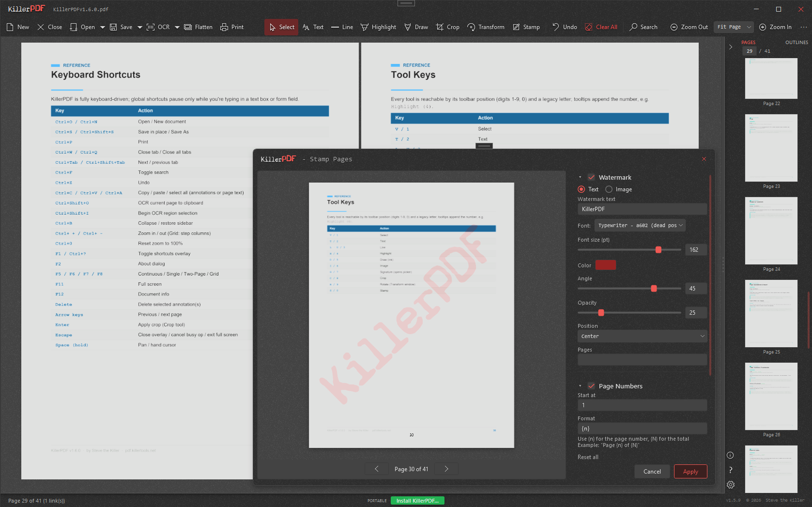Expand the OCR options arrow
Viewport: 812px width, 507px height.
coord(177,27)
